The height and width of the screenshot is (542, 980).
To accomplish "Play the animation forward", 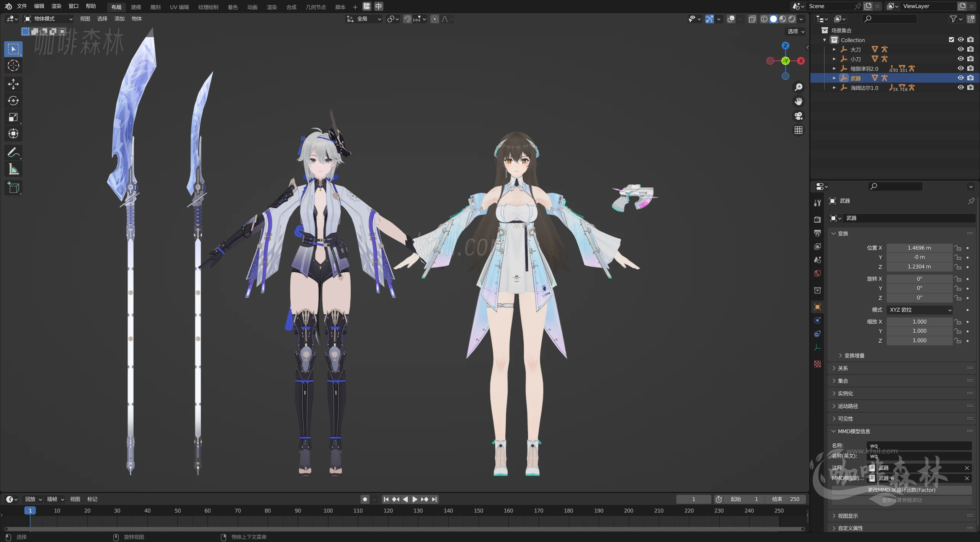I will pyautogui.click(x=415, y=499).
